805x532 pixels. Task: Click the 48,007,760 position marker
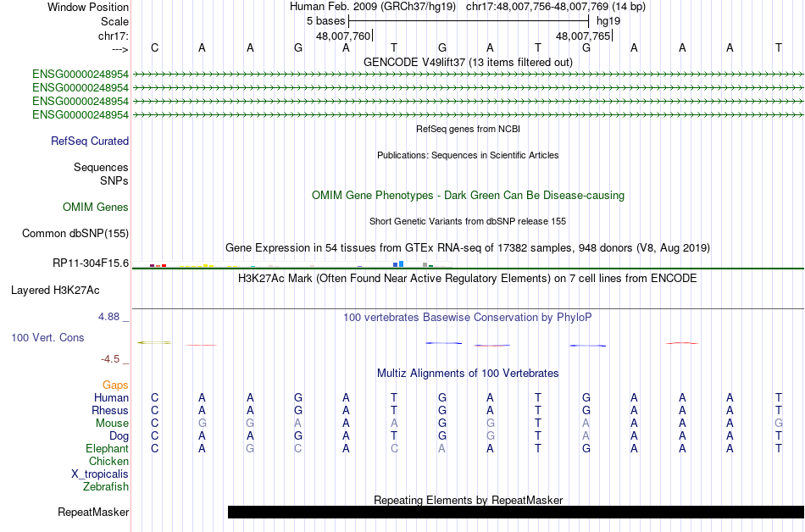343,36
